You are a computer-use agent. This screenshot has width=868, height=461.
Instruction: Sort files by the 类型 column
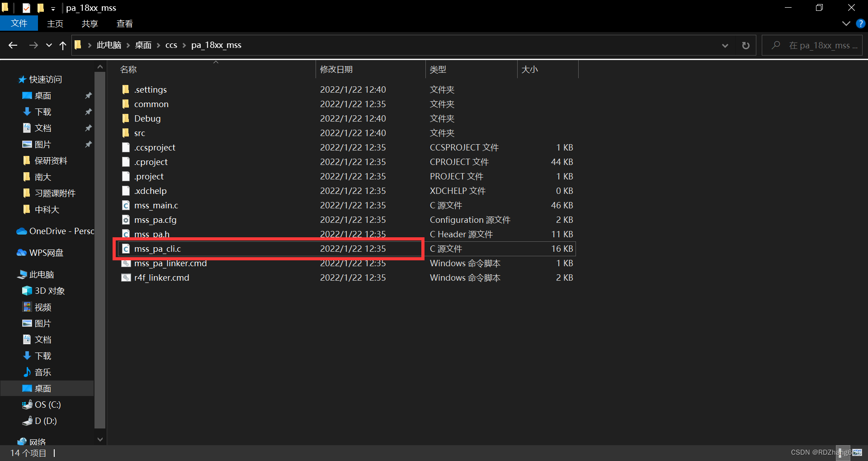tap(471, 70)
